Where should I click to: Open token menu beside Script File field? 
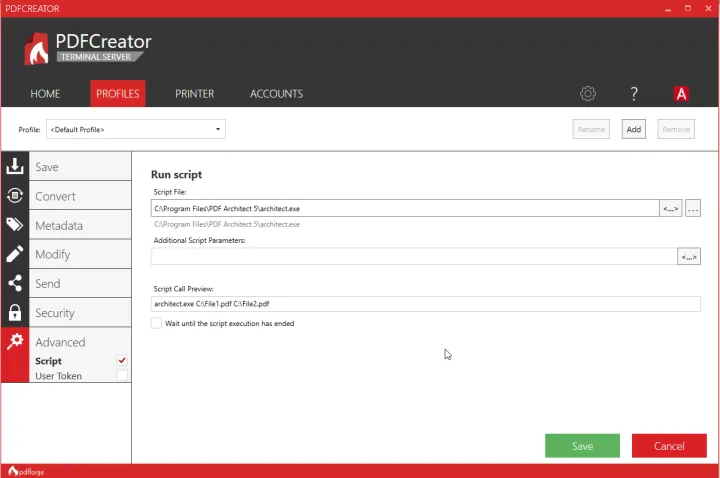click(x=670, y=208)
